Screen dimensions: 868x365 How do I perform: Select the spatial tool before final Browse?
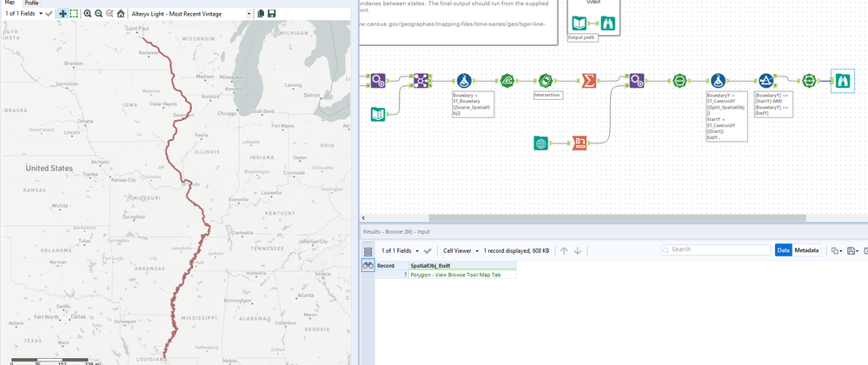(x=809, y=81)
